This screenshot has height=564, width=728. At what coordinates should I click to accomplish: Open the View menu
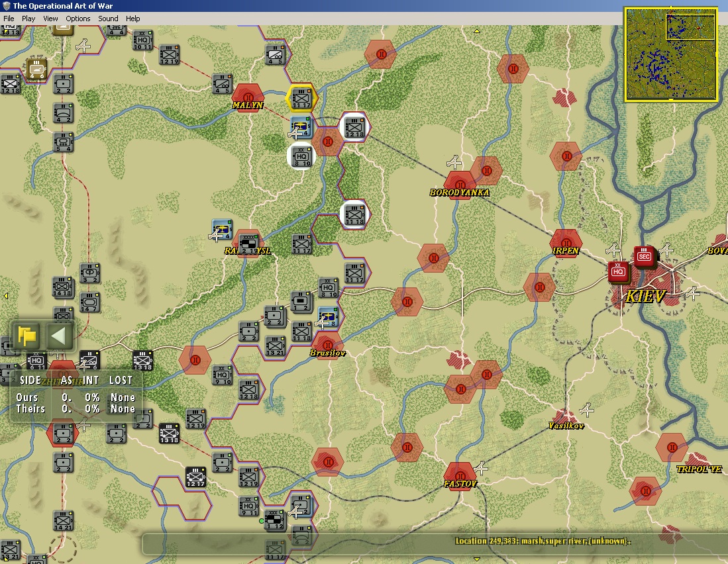pos(50,19)
